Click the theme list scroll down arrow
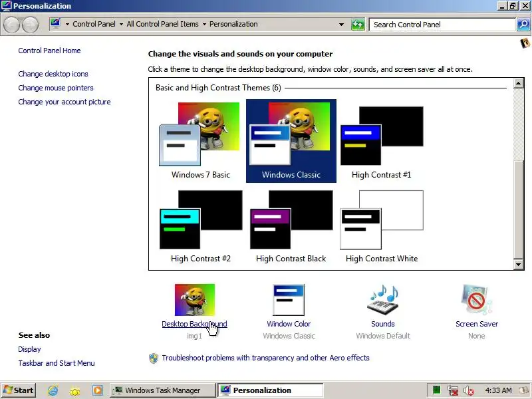Viewport: 532px width, 399px height. pyautogui.click(x=519, y=264)
